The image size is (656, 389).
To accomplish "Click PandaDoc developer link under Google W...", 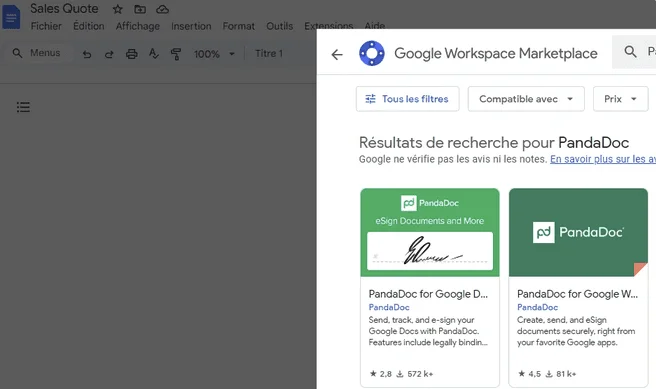I will [x=537, y=307].
